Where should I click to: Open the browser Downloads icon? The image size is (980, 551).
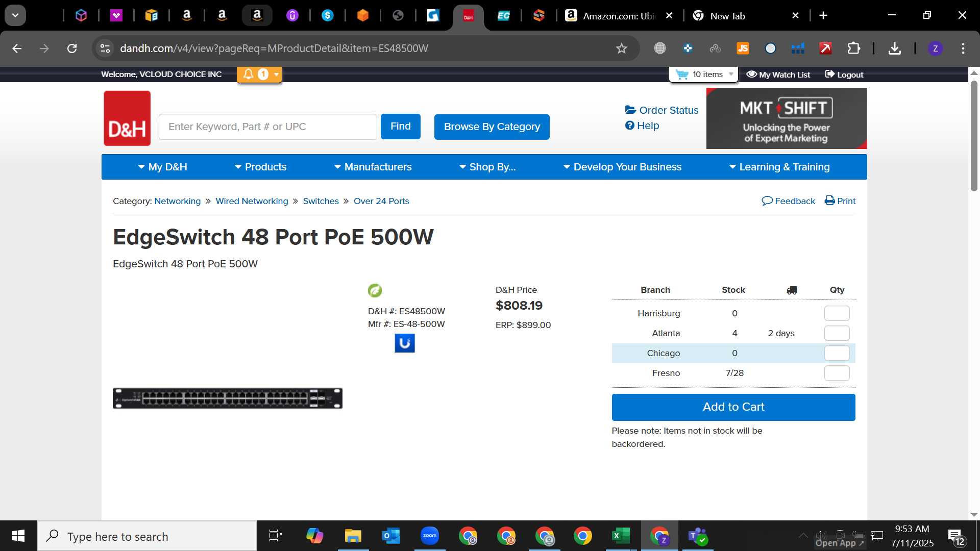[894, 48]
